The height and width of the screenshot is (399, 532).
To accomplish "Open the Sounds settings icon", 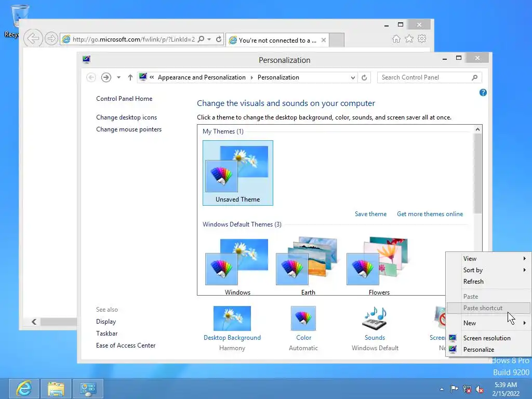I will click(375, 318).
